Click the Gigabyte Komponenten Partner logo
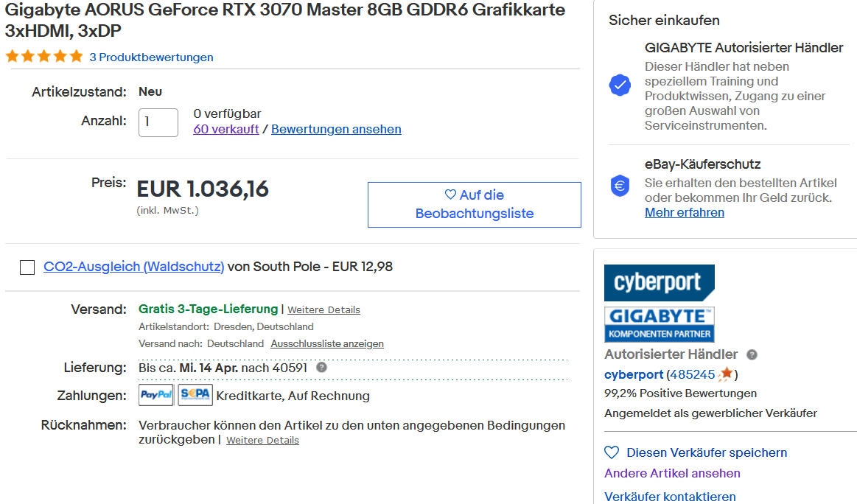Viewport: 857px width, 504px height. (x=660, y=324)
